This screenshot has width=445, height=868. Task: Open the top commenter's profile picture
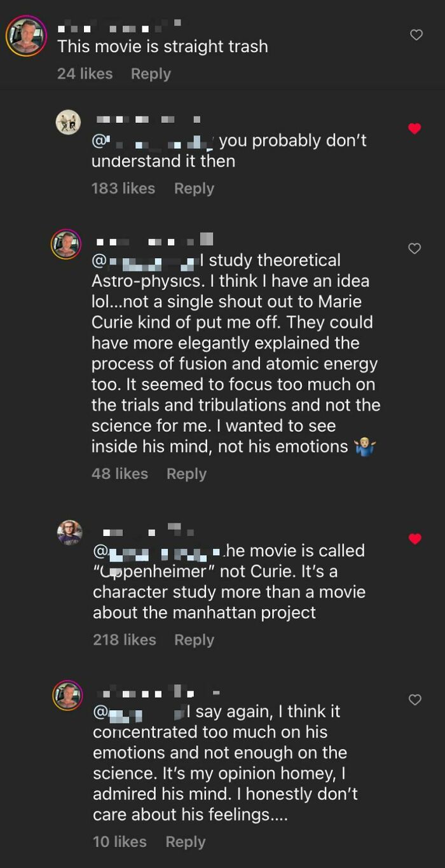point(26,36)
